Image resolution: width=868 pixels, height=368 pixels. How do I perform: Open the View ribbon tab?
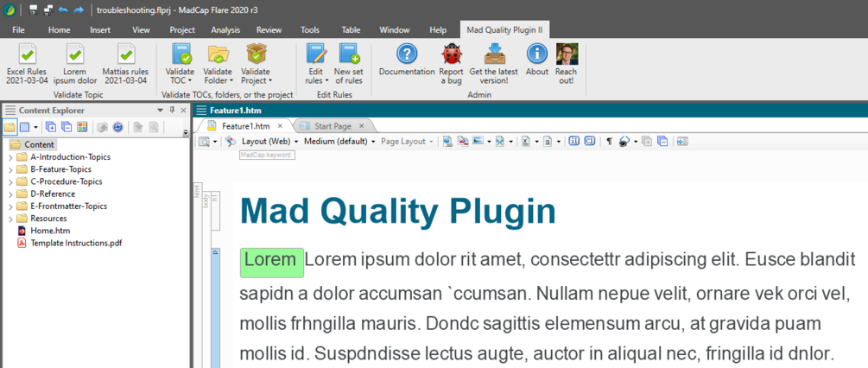point(141,30)
